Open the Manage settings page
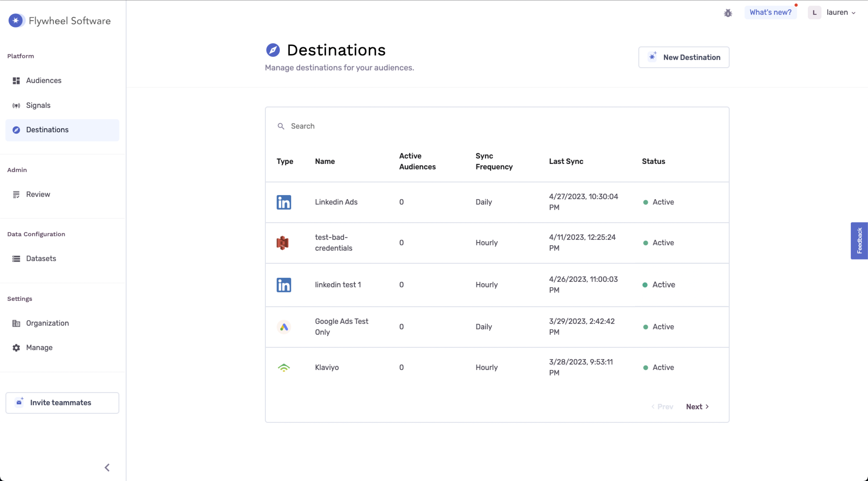The width and height of the screenshot is (868, 481). point(62,348)
